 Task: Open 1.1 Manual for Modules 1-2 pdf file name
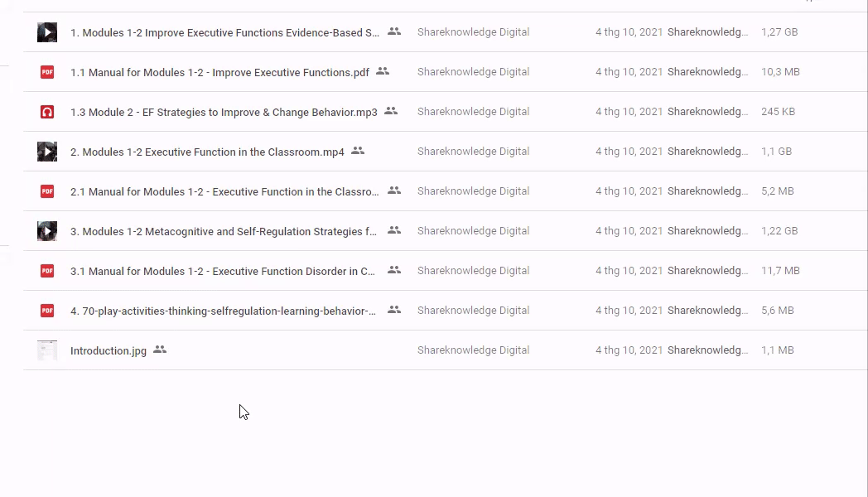tap(219, 73)
